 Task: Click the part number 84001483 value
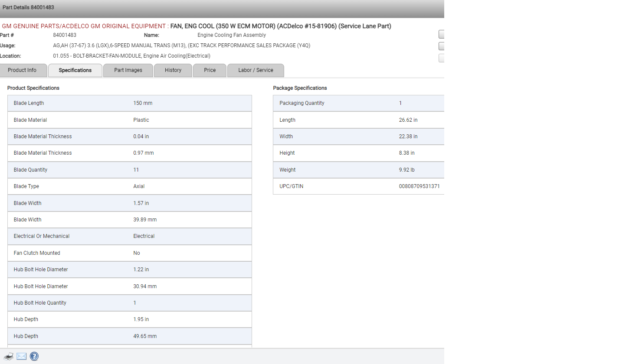(x=65, y=35)
